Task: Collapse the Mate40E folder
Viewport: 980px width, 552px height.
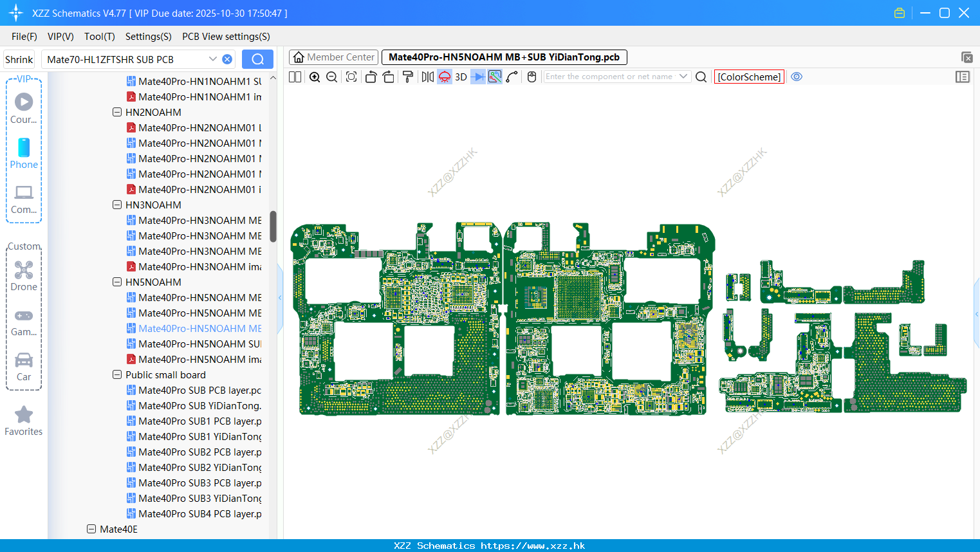Action: [x=91, y=529]
